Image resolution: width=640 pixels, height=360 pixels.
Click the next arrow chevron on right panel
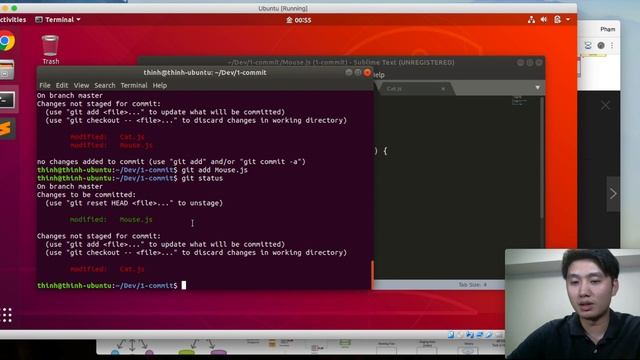pyautogui.click(x=613, y=193)
